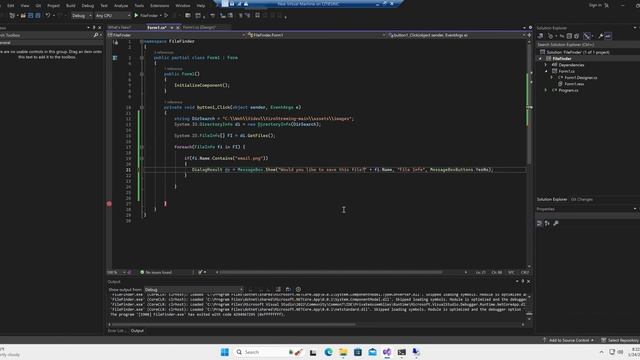This screenshot has width=640, height=360.
Task: Click the Visual Studio taskbar icon
Action: pos(387,352)
